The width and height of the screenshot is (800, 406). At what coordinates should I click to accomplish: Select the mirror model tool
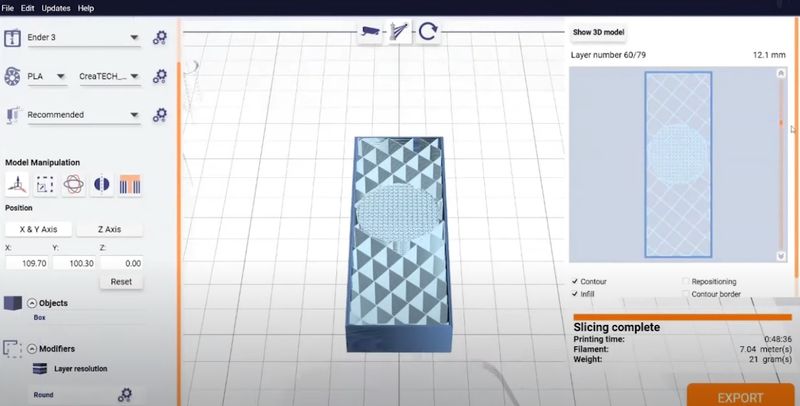(102, 184)
